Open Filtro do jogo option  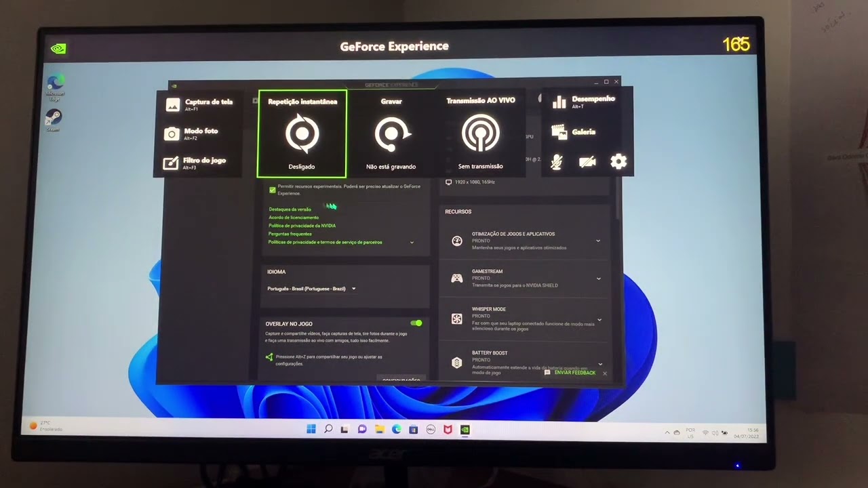195,163
